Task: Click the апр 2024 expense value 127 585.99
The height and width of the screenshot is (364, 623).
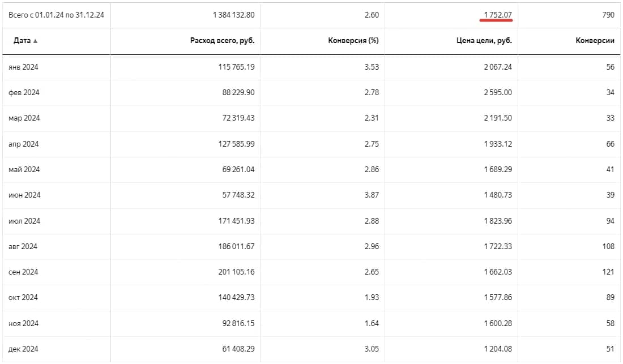Action: click(236, 144)
